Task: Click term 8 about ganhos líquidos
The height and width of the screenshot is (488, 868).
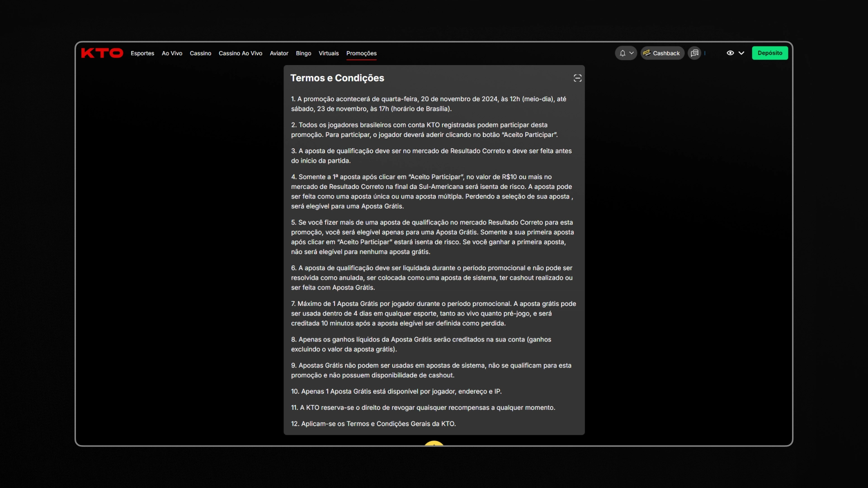Action: point(421,344)
